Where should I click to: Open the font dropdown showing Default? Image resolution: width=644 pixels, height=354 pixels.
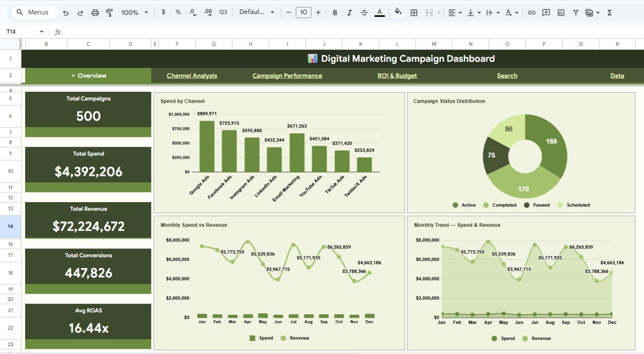257,12
